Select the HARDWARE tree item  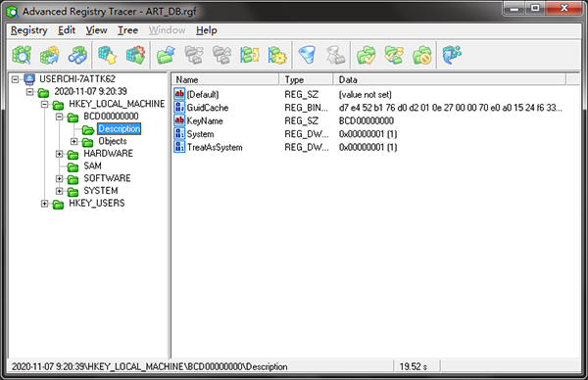[109, 154]
